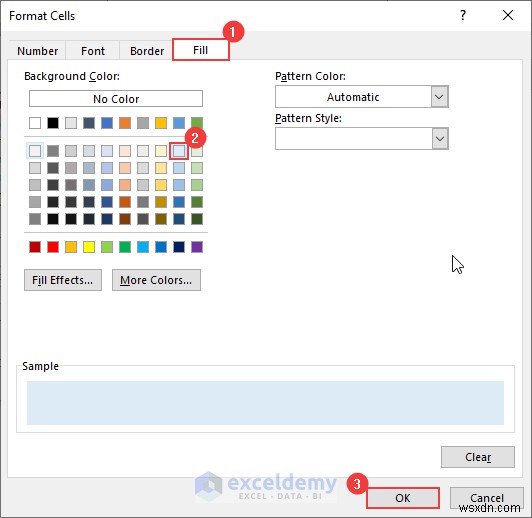Select the lightest yellow tint swatch
The width and height of the screenshot is (532, 518).
[x=161, y=151]
